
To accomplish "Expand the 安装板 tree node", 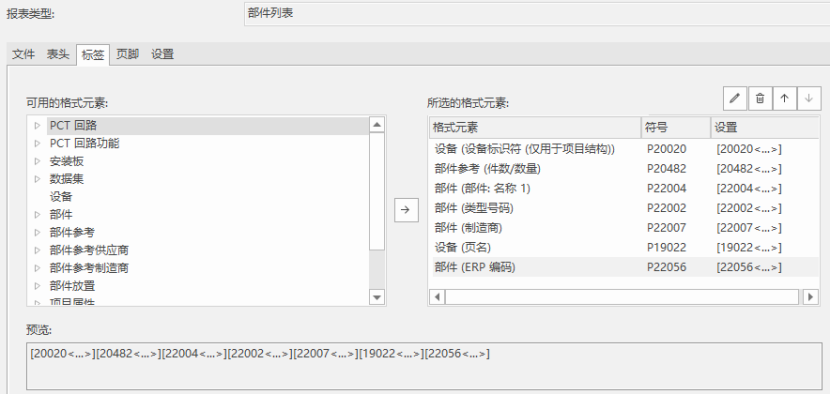I will (37, 161).
